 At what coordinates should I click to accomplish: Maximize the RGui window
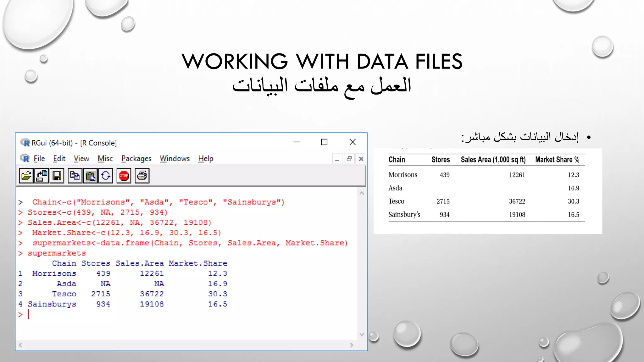pos(324,142)
